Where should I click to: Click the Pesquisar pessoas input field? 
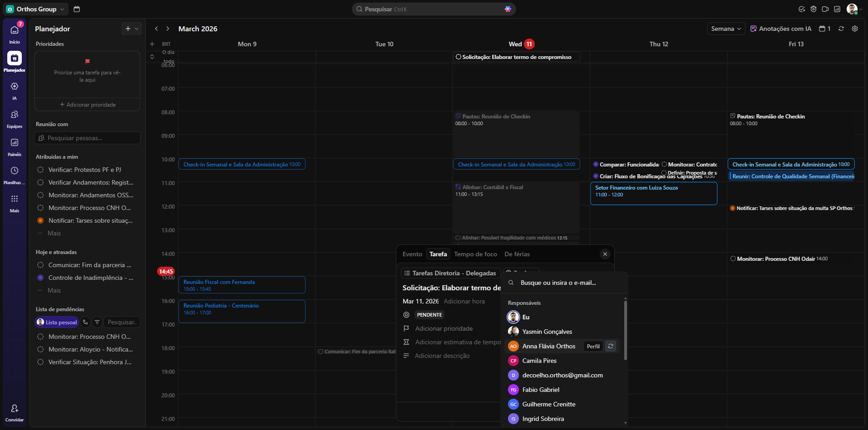click(88, 138)
